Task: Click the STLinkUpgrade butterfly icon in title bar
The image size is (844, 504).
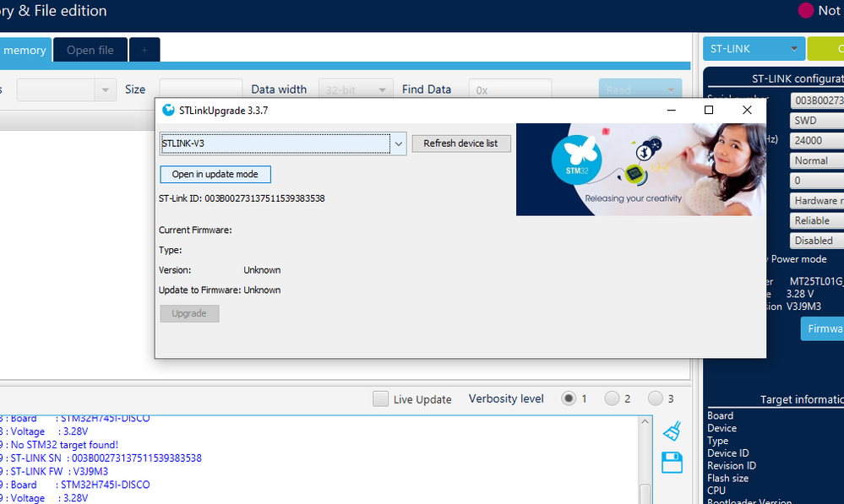Action: (168, 111)
